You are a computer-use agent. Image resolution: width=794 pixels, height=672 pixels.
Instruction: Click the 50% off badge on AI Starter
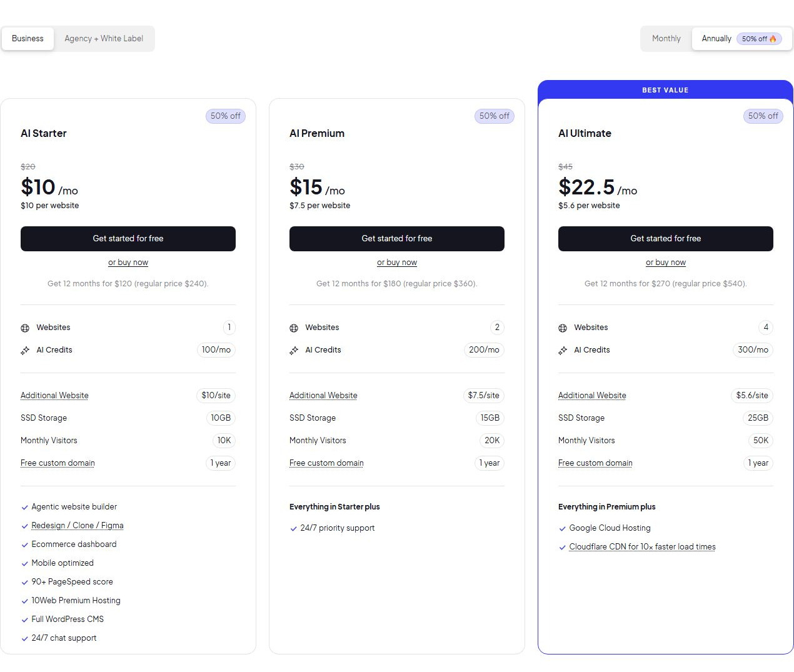click(225, 116)
